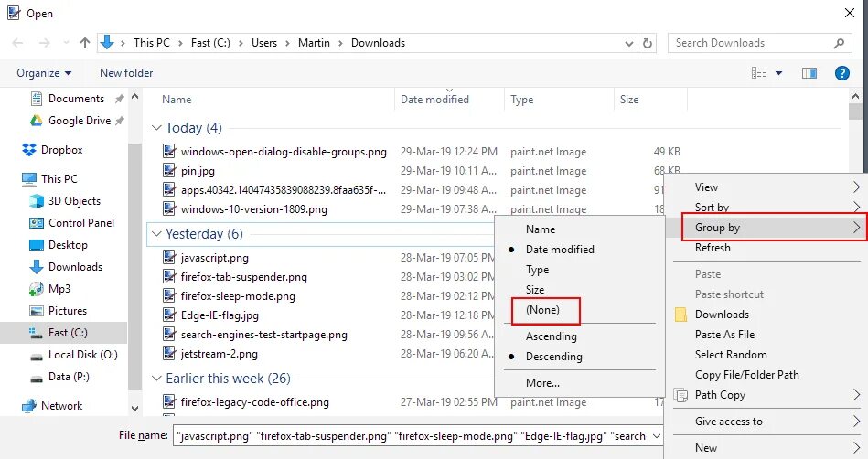Collapse the Today (4) group

[x=156, y=128]
